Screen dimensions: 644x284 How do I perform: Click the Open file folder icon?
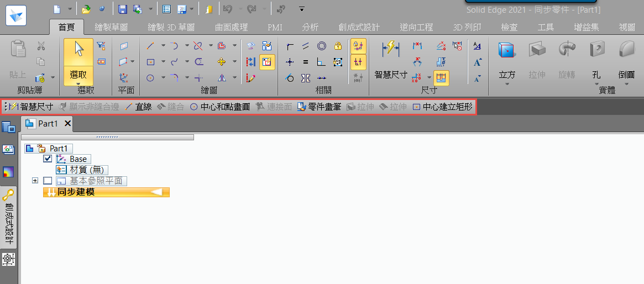click(x=86, y=8)
